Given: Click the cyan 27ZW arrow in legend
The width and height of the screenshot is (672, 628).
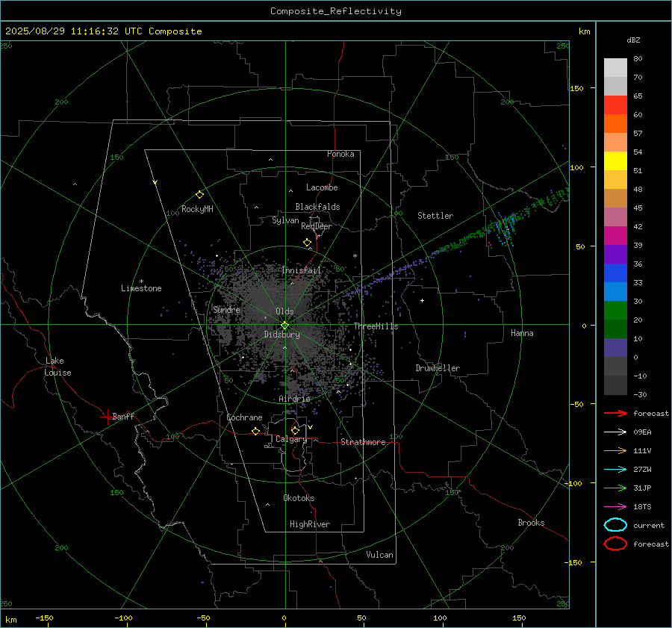Looking at the screenshot, I should 615,470.
